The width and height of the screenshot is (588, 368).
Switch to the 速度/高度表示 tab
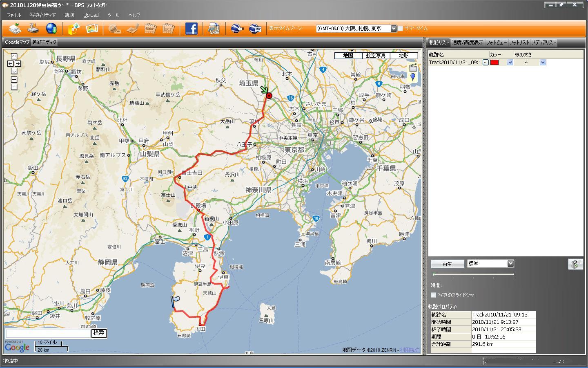click(x=468, y=43)
